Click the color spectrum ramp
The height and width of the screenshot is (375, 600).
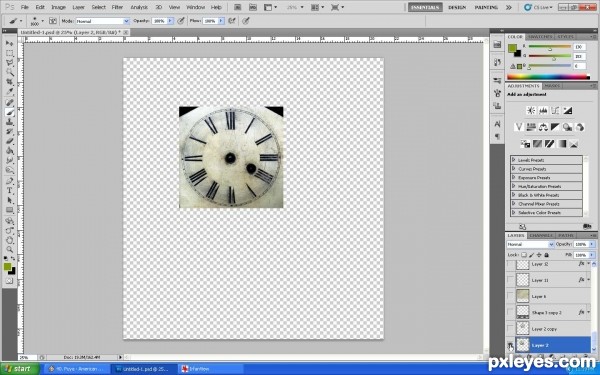(548, 77)
